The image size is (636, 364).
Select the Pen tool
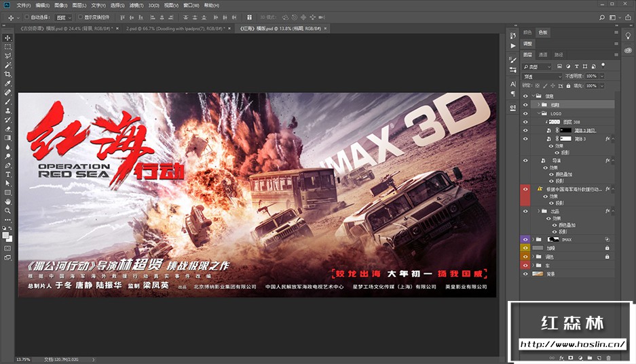pos(7,165)
